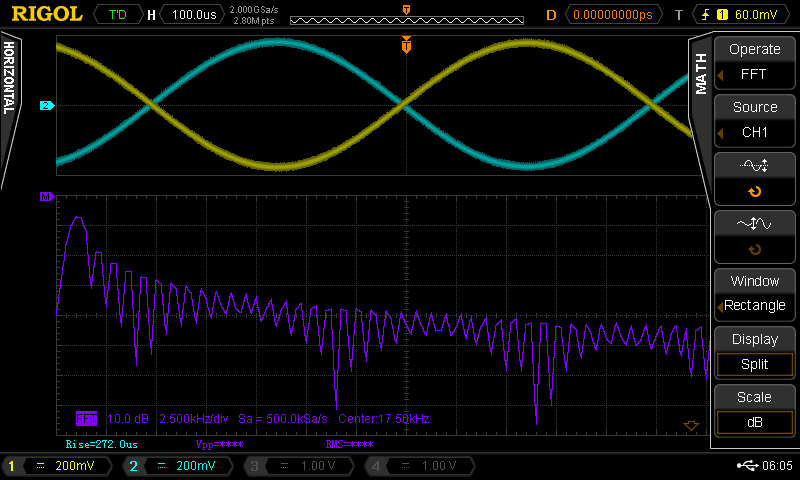800x480 pixels.
Task: Toggle the Scale dB unit
Action: (754, 411)
